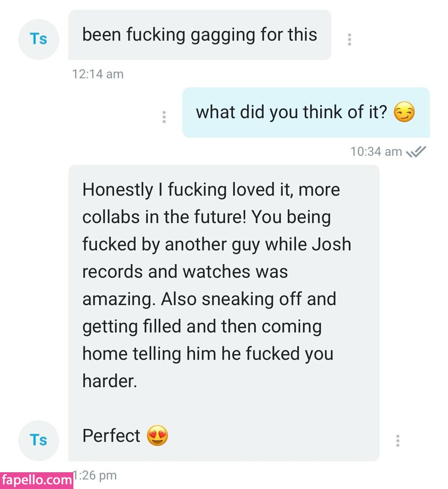This screenshot has height=489, width=448.
Task: Click the 10:34 am timestamp
Action: 376,152
